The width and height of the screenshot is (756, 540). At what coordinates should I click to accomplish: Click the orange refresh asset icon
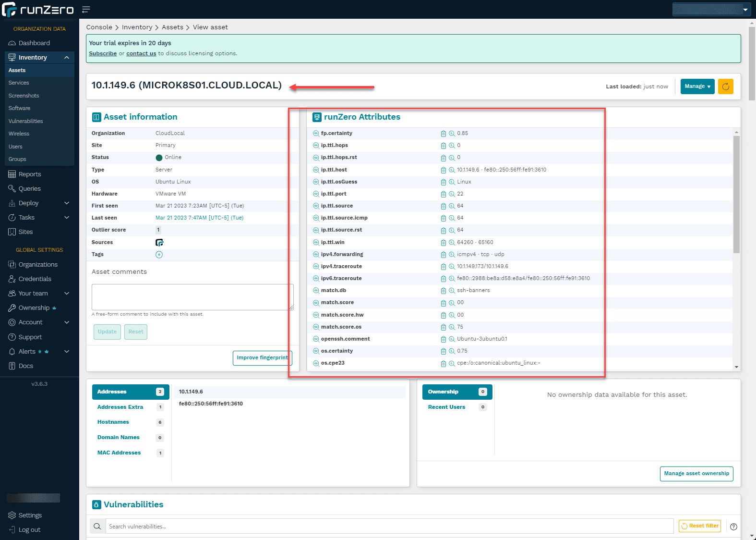pyautogui.click(x=725, y=86)
